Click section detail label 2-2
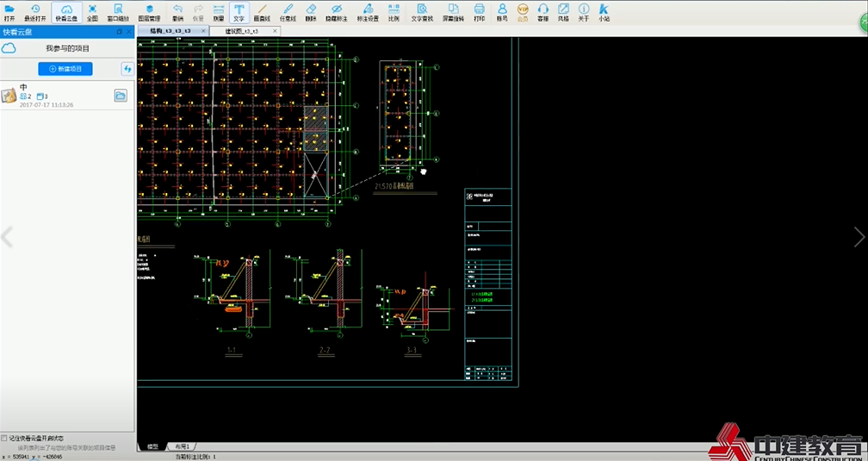868x461 pixels. click(325, 350)
